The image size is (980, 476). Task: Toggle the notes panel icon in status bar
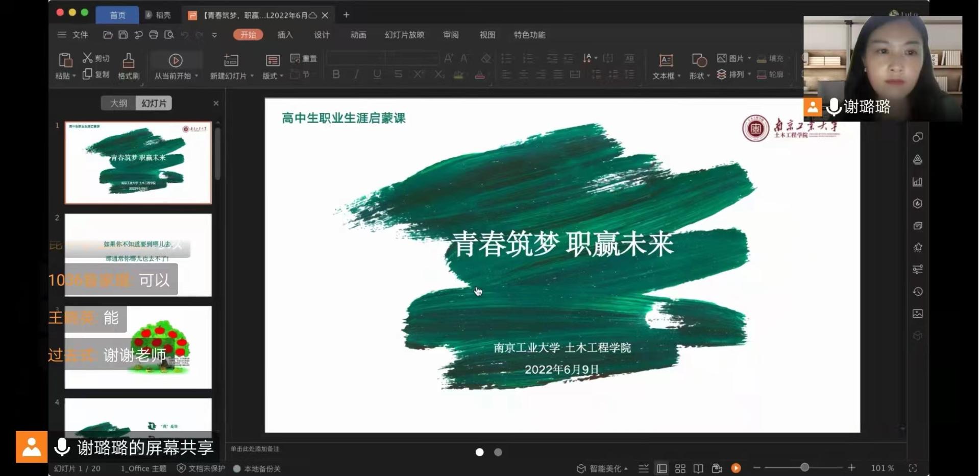[644, 468]
